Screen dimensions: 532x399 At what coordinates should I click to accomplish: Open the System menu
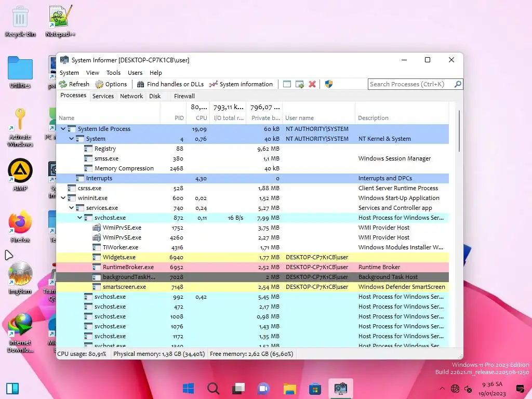(69, 73)
